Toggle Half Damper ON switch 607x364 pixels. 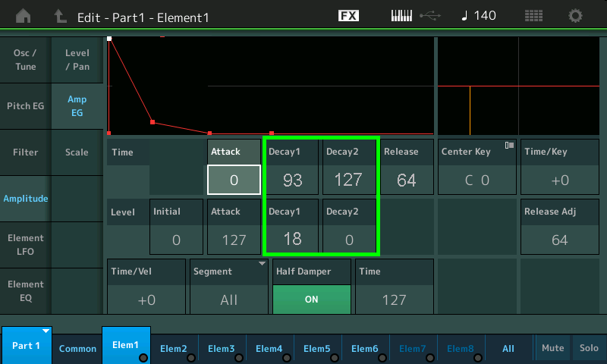(312, 300)
